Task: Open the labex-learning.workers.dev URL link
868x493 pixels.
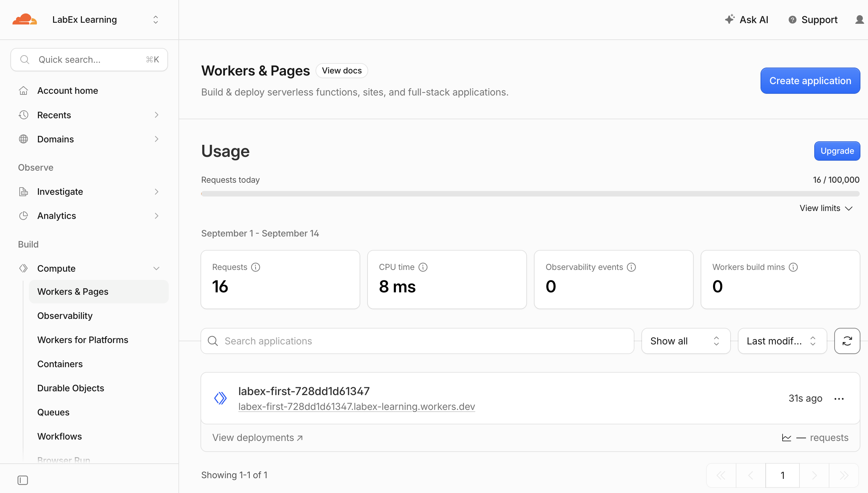Action: pyautogui.click(x=356, y=407)
